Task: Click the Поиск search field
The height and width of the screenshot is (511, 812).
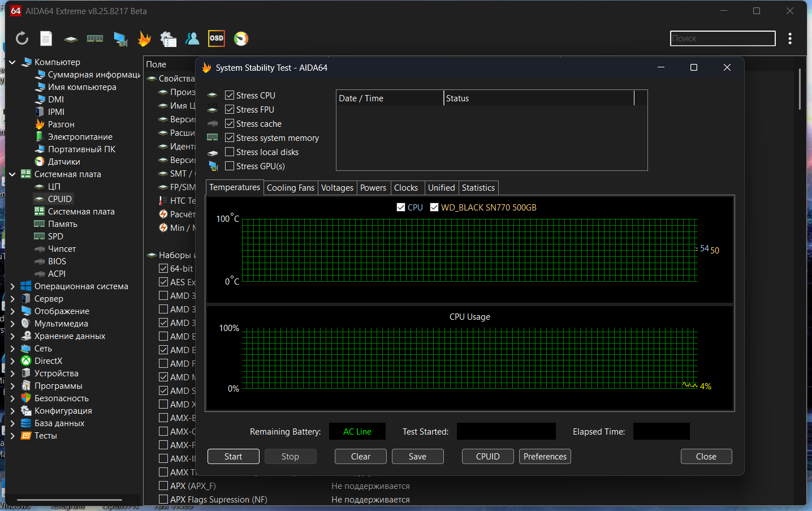Action: tap(722, 38)
